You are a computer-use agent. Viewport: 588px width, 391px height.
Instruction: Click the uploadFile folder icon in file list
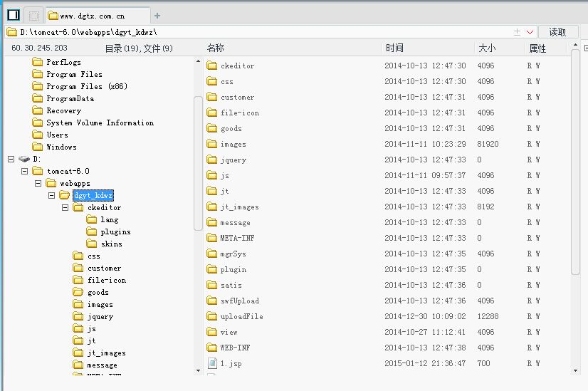click(212, 316)
